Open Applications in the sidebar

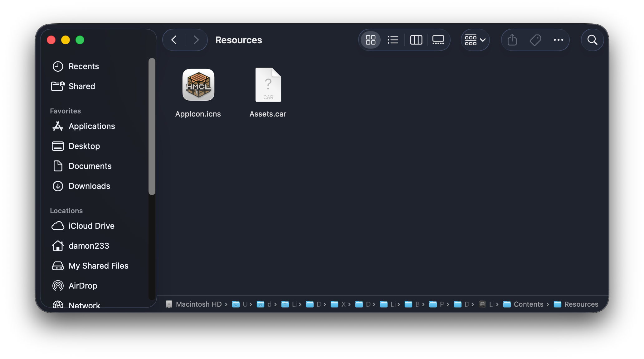click(x=91, y=126)
